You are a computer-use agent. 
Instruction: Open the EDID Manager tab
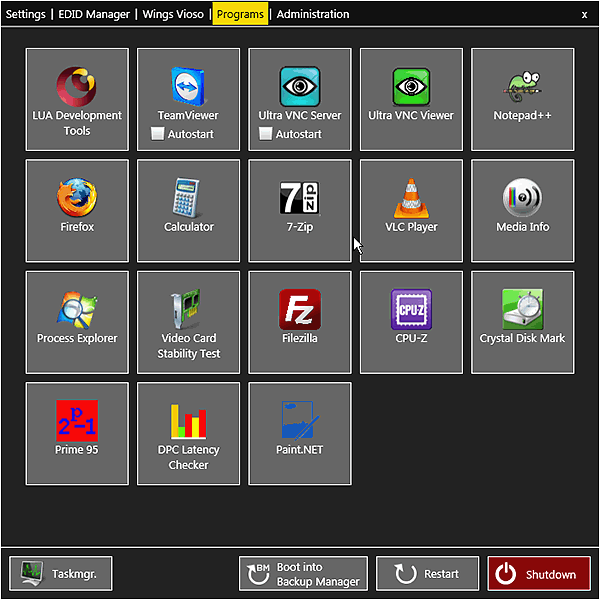tap(94, 14)
